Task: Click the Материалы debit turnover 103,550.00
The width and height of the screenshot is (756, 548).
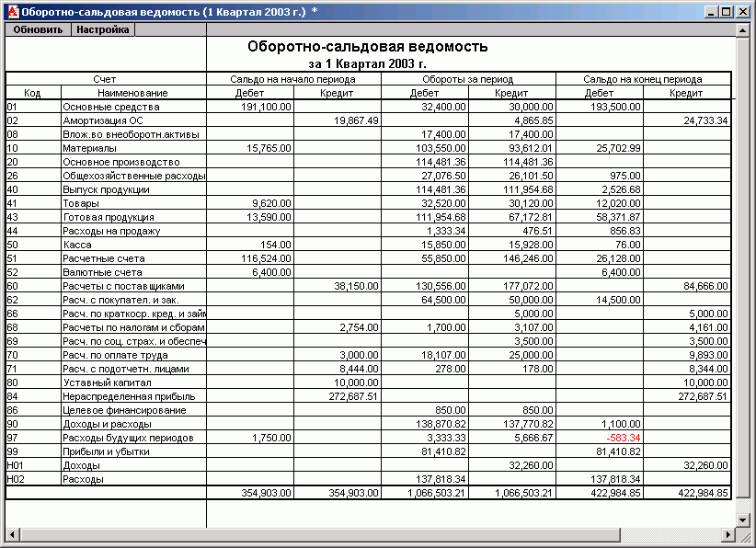Action: [x=441, y=148]
